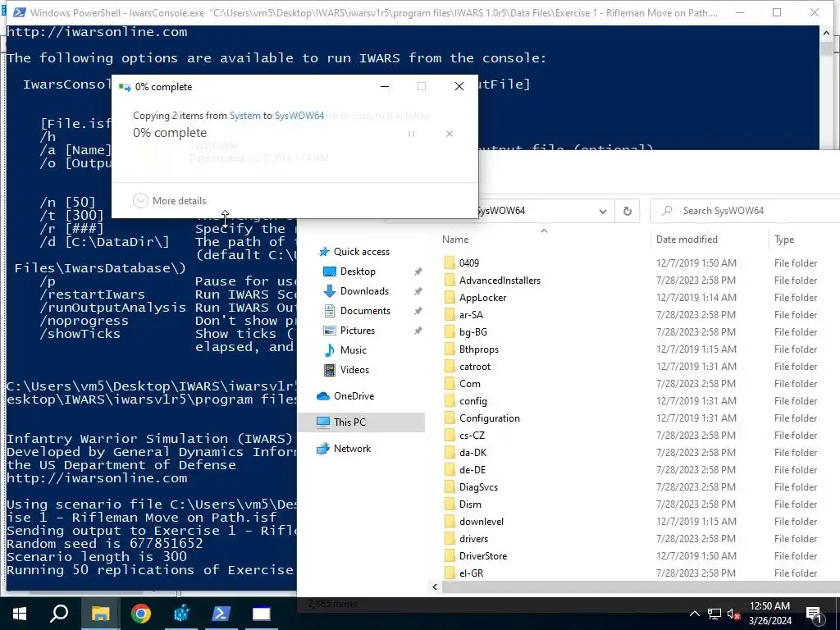Open Pictures in navigation pane
Image resolution: width=840 pixels, height=630 pixels.
click(349, 331)
